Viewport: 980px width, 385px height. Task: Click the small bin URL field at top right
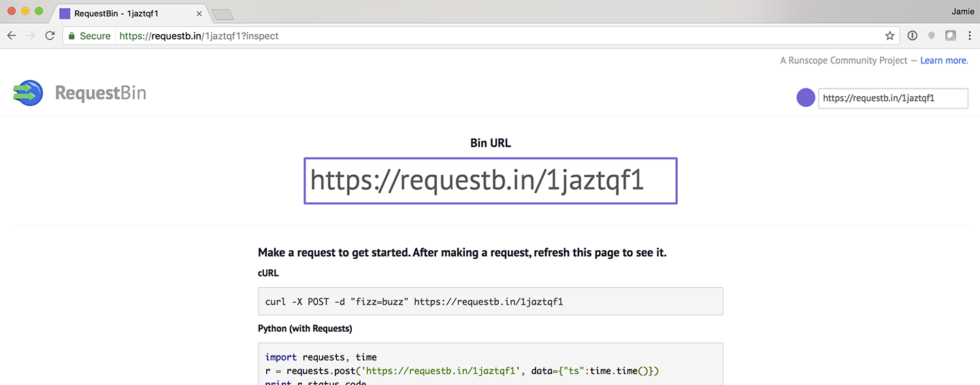point(892,98)
